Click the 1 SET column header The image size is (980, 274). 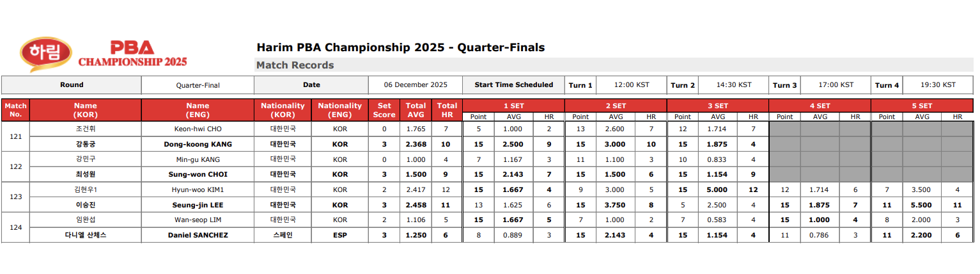(x=513, y=106)
